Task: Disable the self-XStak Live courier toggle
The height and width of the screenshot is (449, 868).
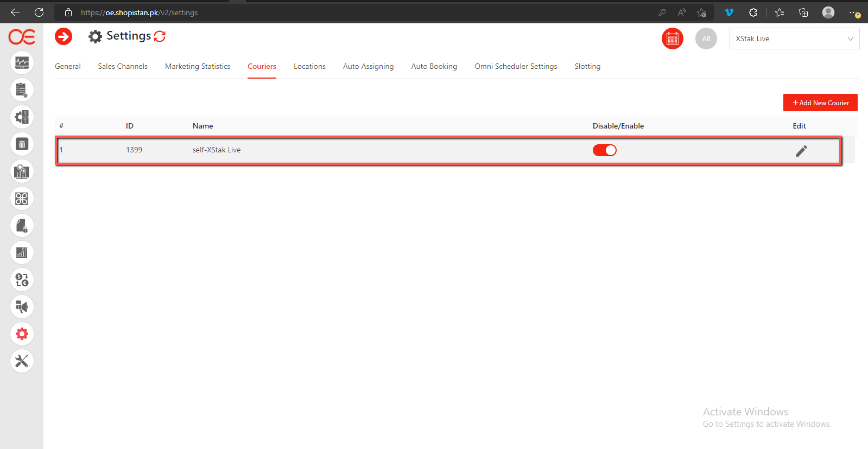Action: (604, 150)
